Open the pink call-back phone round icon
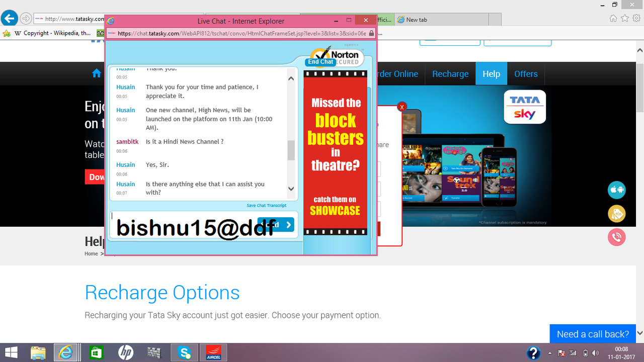 click(x=616, y=237)
